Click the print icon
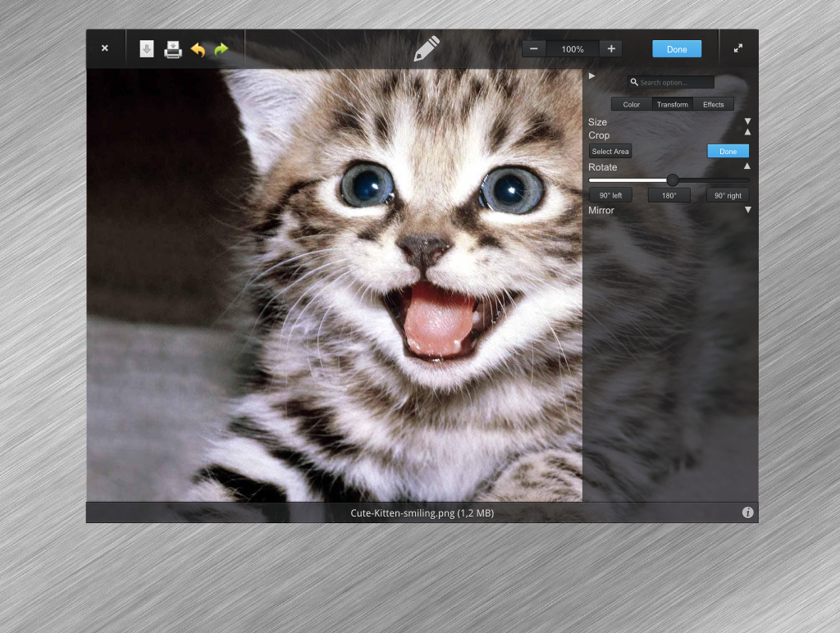 coord(173,49)
